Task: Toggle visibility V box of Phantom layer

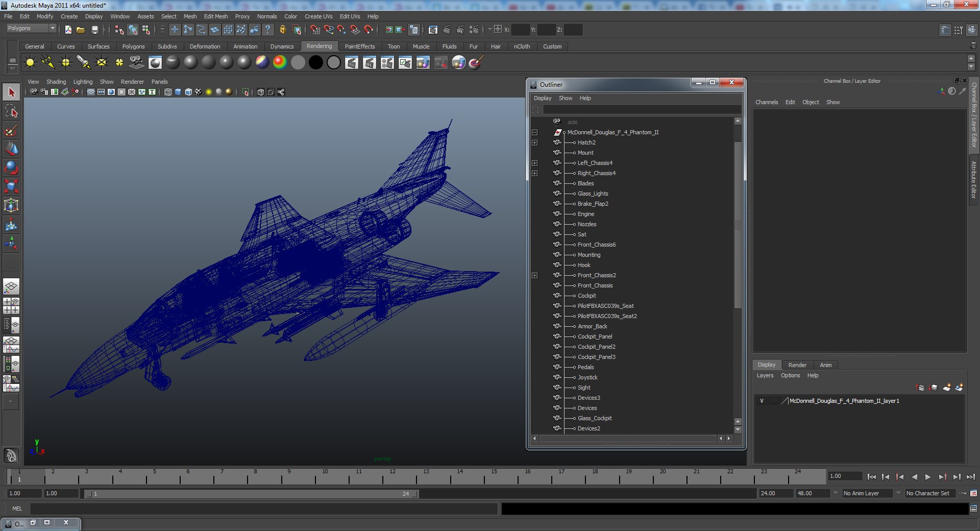Action: tap(762, 401)
